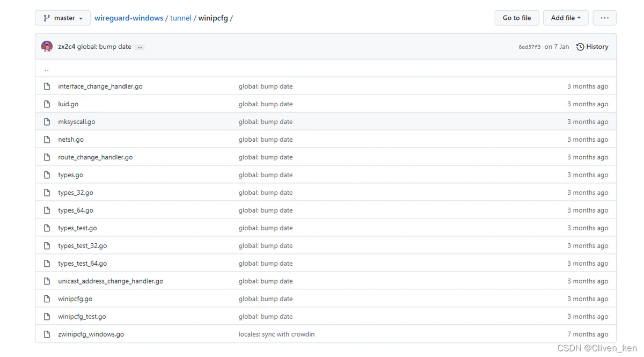Click file icon beside types_32.go

(x=47, y=193)
